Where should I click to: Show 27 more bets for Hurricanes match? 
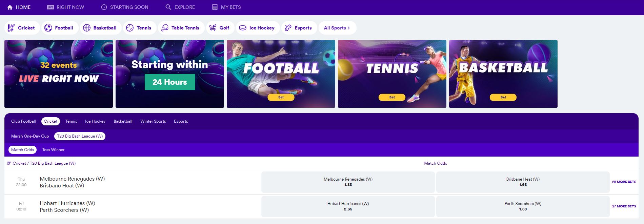click(x=624, y=206)
